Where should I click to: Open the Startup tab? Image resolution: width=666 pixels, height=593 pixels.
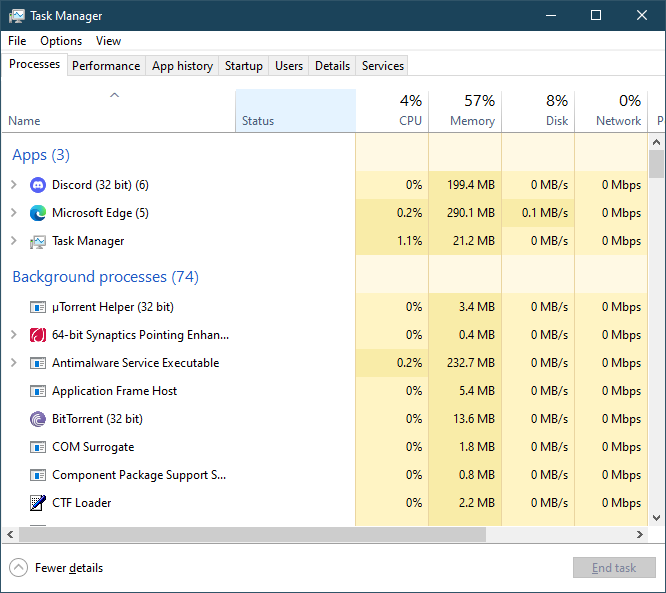tap(243, 66)
